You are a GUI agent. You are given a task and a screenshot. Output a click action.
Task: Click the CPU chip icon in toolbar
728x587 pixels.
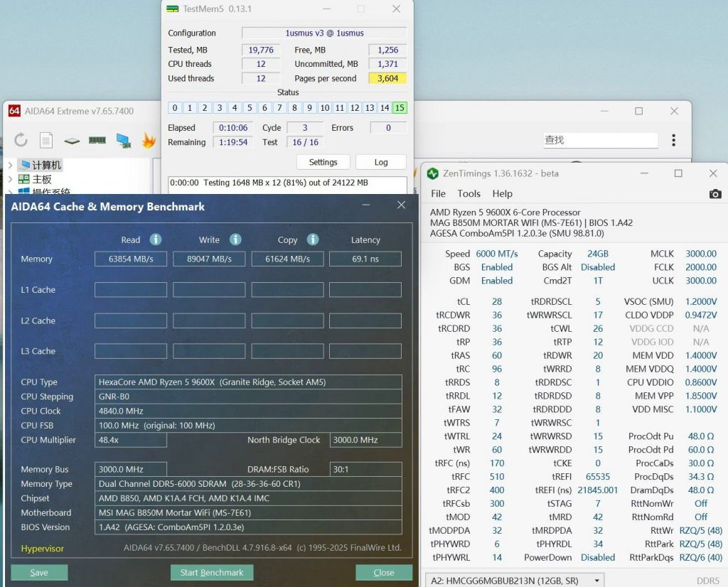point(72,141)
